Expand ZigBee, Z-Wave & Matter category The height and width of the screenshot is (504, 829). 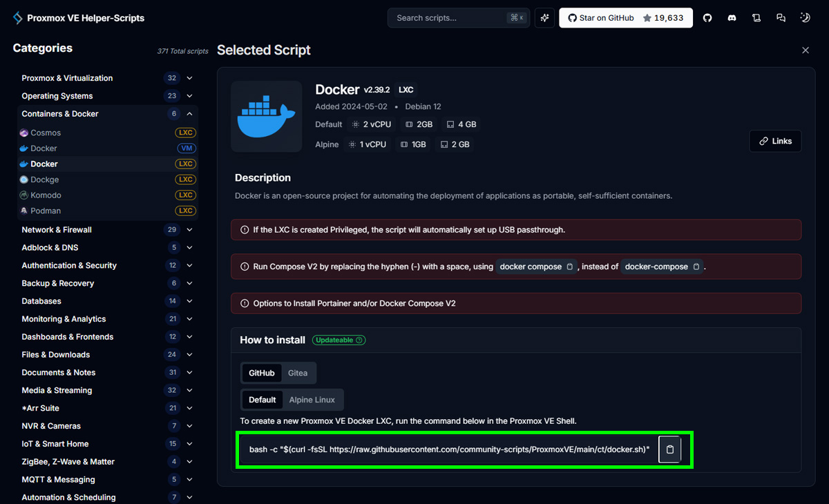tap(108, 462)
